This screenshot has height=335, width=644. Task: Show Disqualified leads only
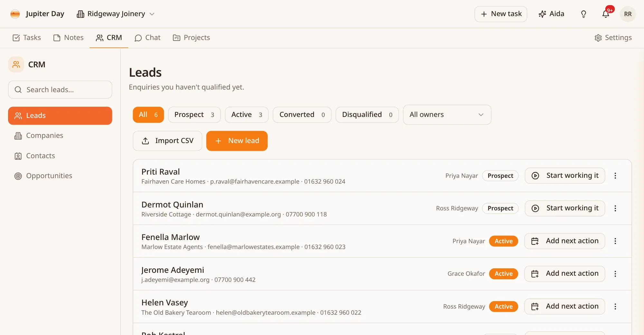(367, 115)
